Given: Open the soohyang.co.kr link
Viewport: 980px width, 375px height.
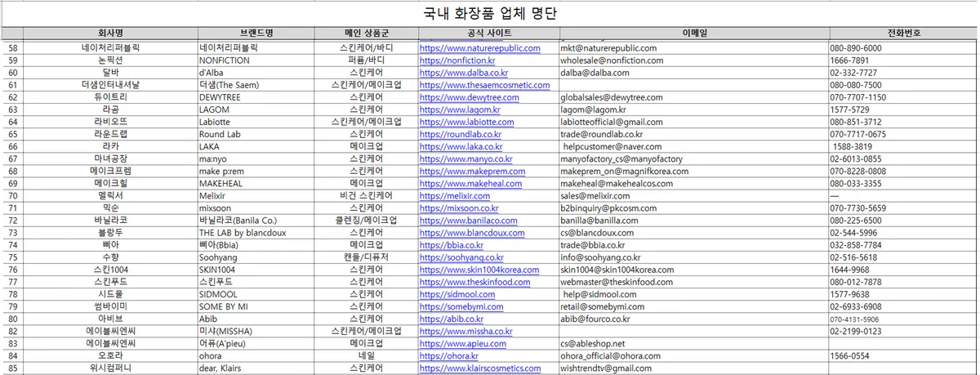Looking at the screenshot, I should click(463, 257).
